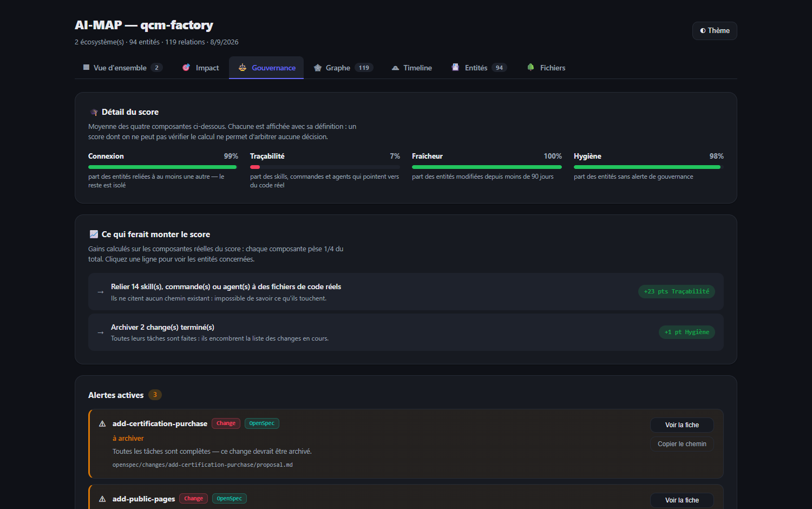
Task: Click the arrow beside Archiver 2 change(s)
Action: [x=100, y=332]
